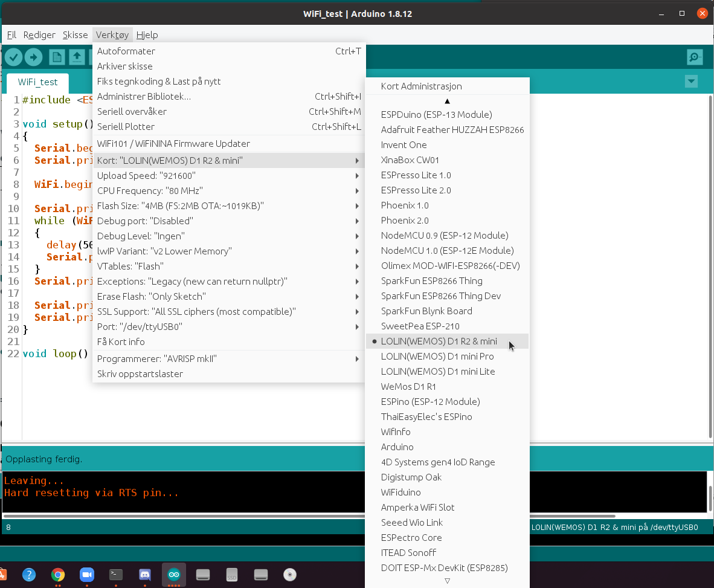This screenshot has width=714, height=588.
Task: Click Skriv oppstartslaster menu entry
Action: coord(228,374)
